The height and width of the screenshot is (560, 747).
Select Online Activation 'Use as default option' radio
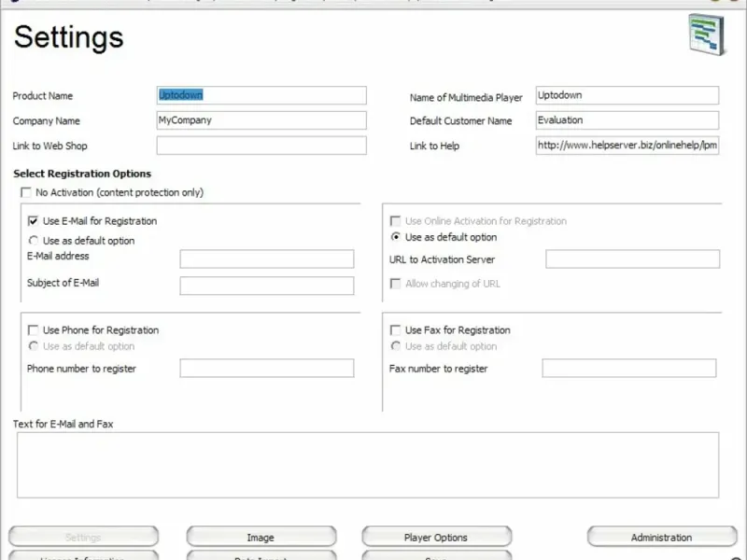click(395, 237)
